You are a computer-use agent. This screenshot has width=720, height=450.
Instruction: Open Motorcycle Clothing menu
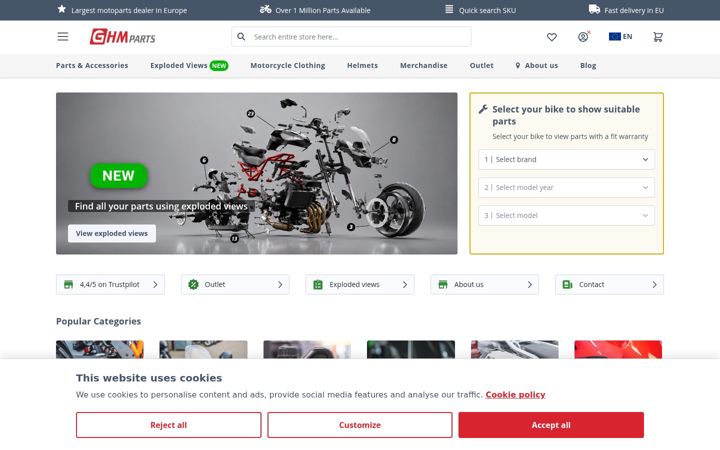287,66
